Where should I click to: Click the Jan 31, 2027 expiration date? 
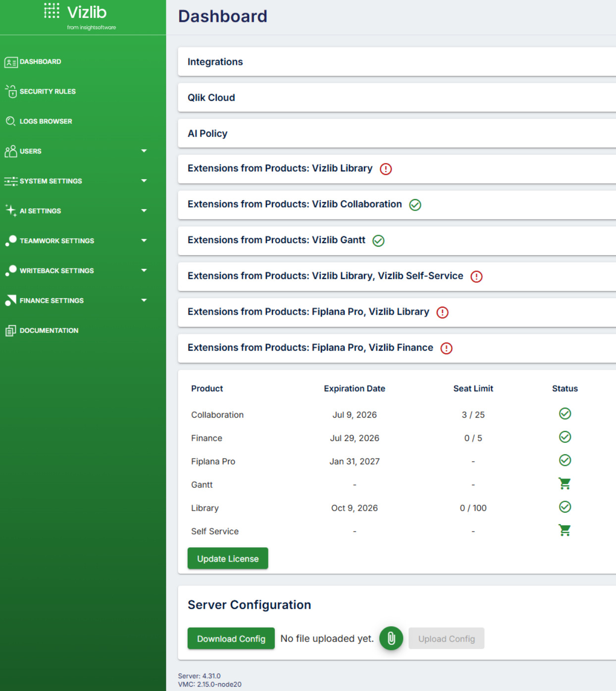(355, 462)
